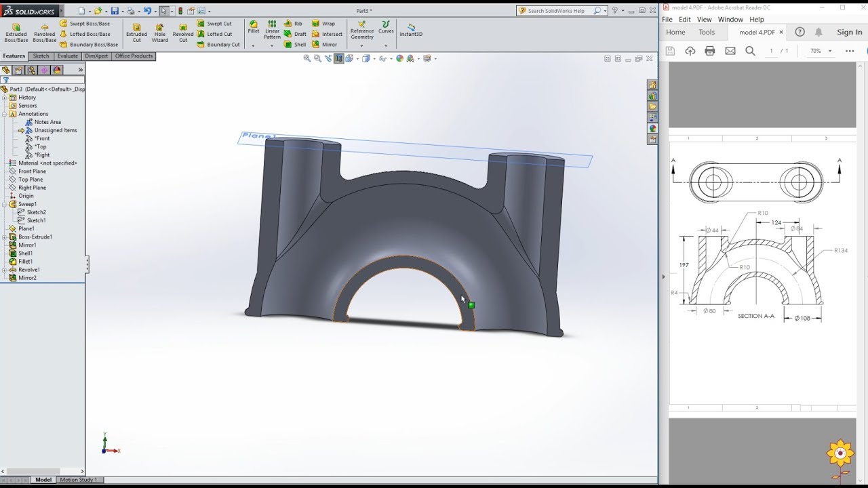Select Plane1 in the feature tree
Screen dimensions: 868x488
pos(22,228)
